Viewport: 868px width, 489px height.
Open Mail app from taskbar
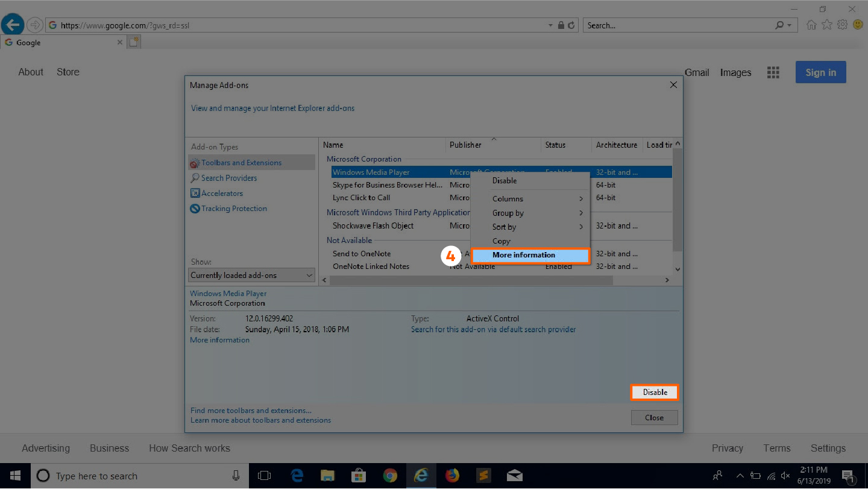tap(515, 476)
